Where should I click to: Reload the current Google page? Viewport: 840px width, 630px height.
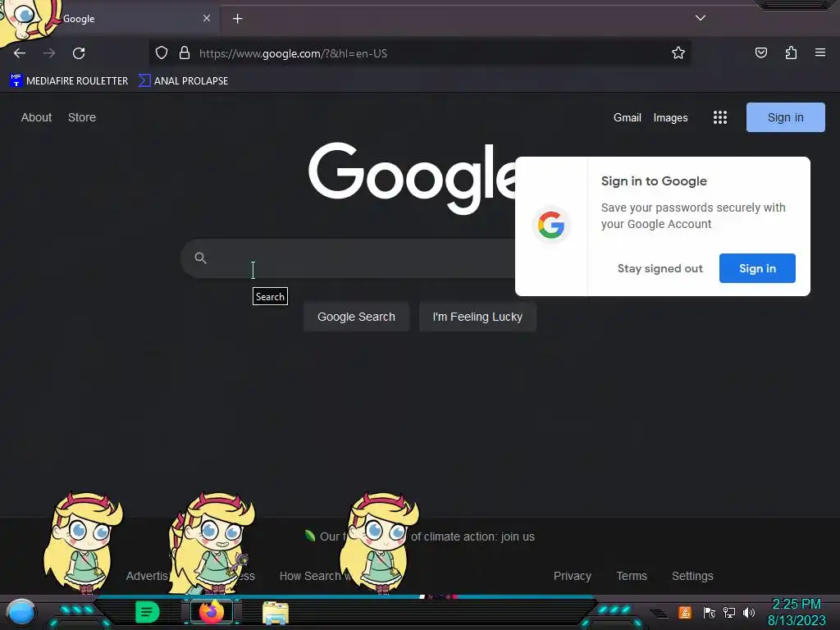pos(79,53)
